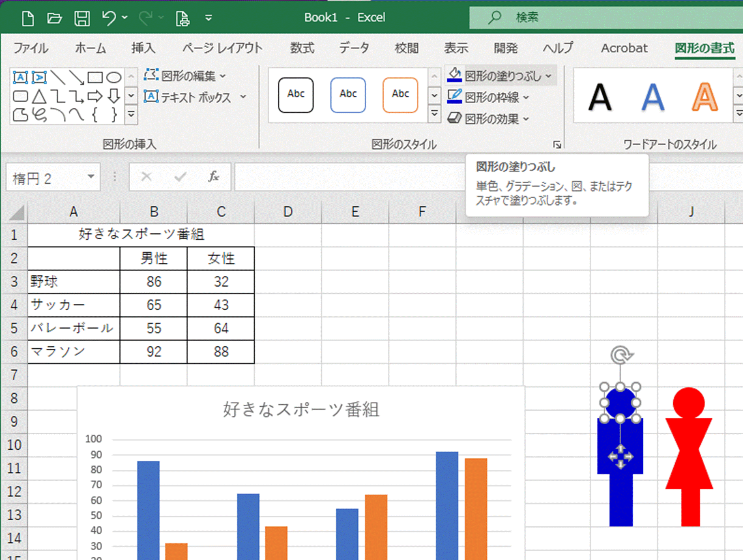Select the freeform shape tool

[x=20, y=115]
